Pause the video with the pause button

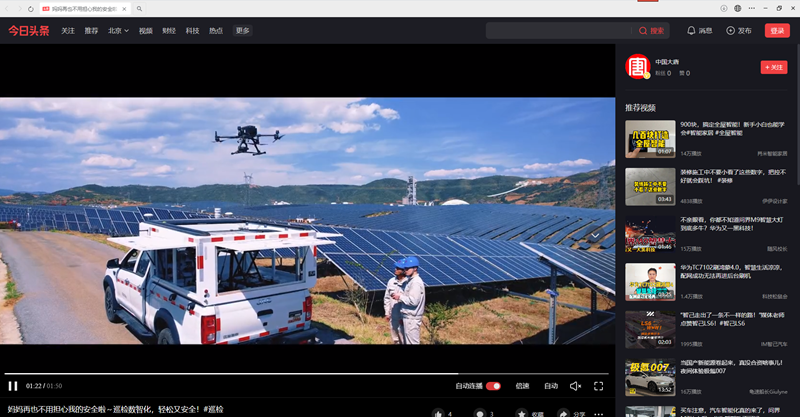click(13, 386)
